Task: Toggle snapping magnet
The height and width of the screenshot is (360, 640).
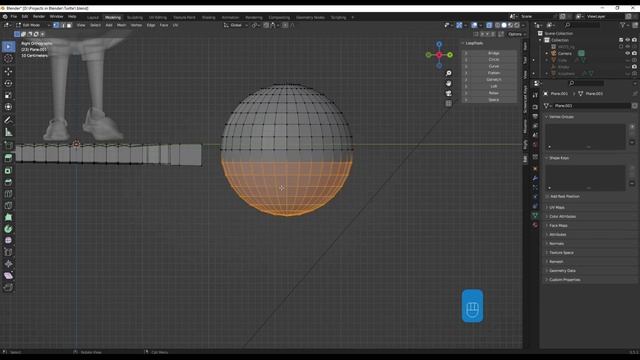Action: coord(266,25)
